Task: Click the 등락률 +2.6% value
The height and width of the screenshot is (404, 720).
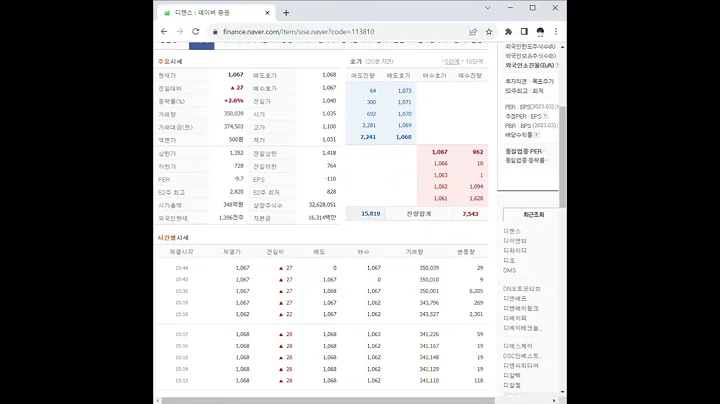Action: point(234,101)
